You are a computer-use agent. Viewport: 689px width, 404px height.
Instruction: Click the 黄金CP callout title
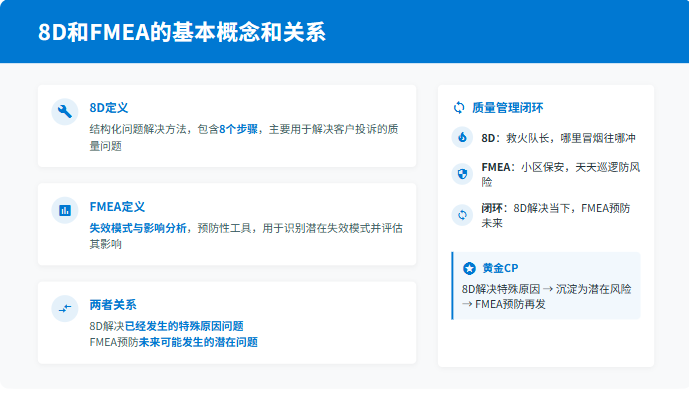[500, 268]
